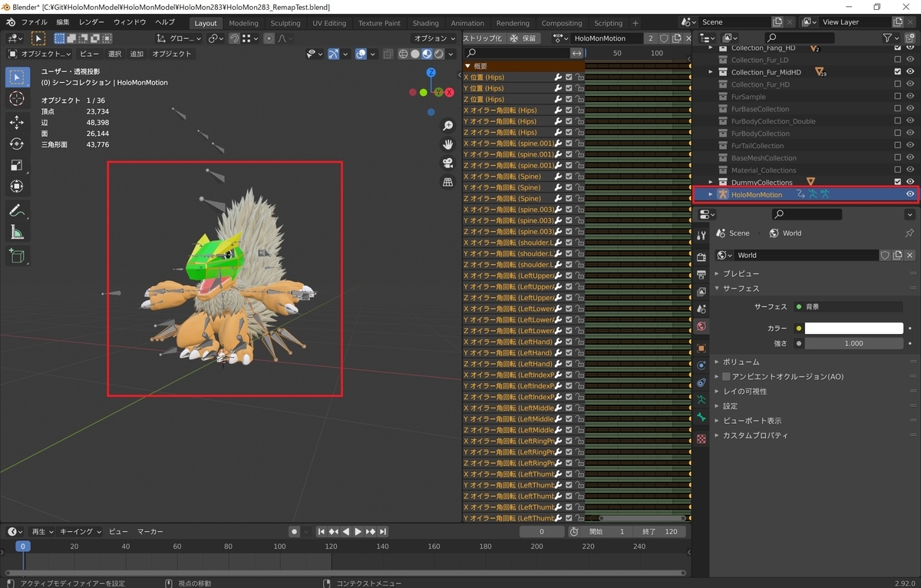Open the Object properties tab icon
This screenshot has height=588, width=921.
(701, 348)
